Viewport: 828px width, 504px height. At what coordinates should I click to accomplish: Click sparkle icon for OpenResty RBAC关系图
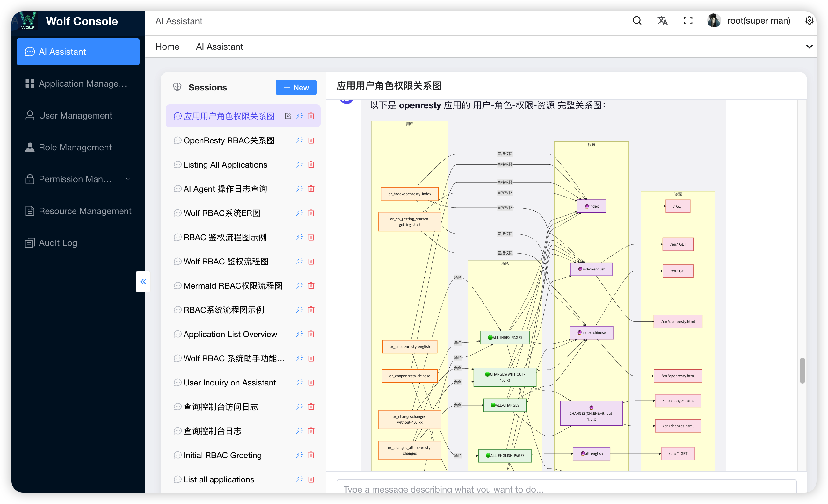(x=299, y=140)
